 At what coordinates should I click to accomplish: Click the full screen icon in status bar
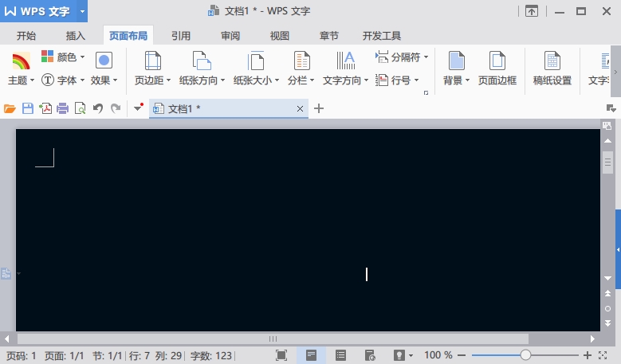pos(281,355)
